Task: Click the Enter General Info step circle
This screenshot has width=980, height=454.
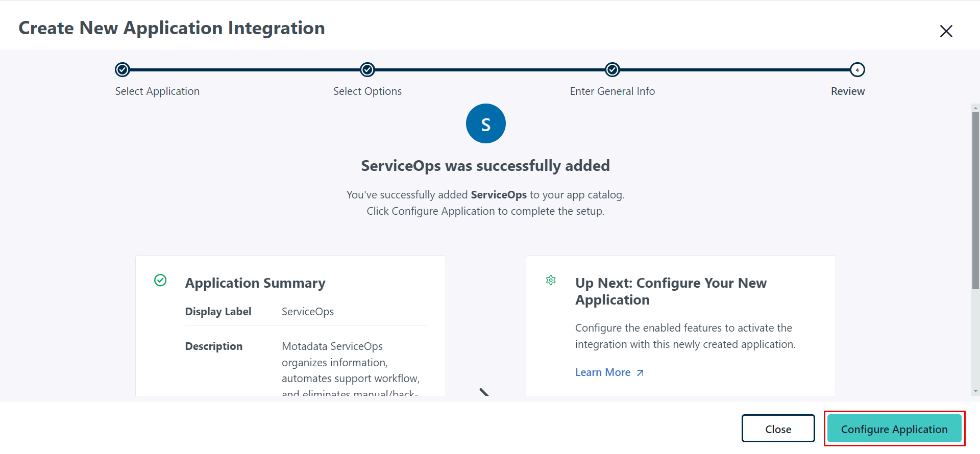Action: coord(612,69)
